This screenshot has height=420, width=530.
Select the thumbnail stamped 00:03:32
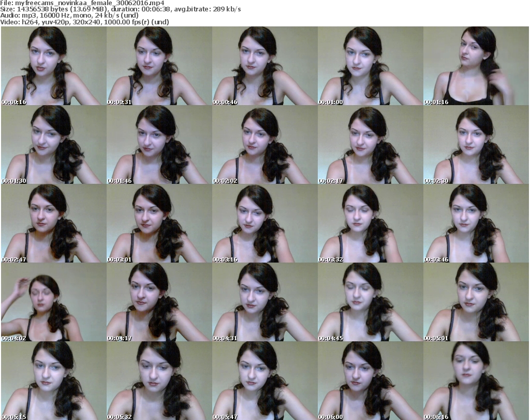370,223
